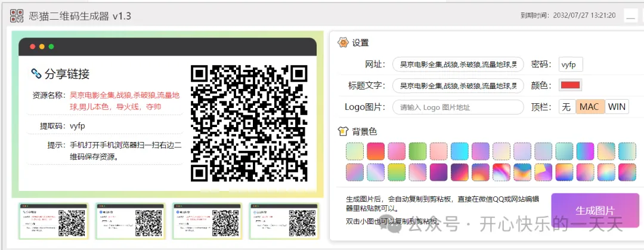644x250 pixels.
Task: Apply the red-white-blue swirl swatch in bottom row
Action: click(x=501, y=172)
